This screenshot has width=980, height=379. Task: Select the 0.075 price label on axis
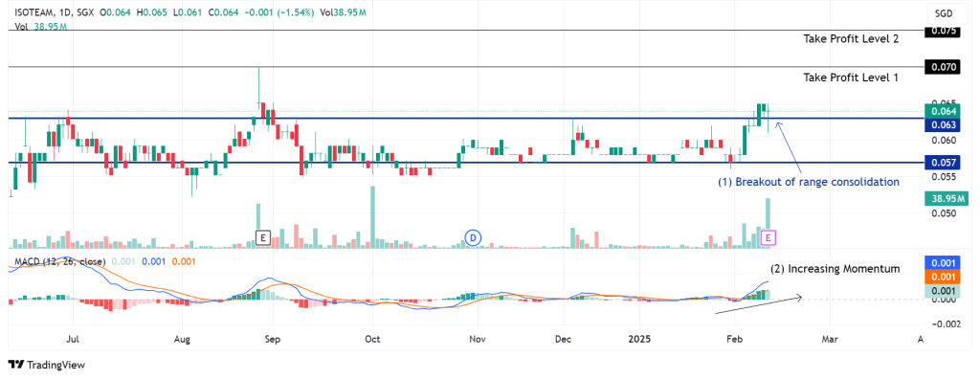point(942,31)
